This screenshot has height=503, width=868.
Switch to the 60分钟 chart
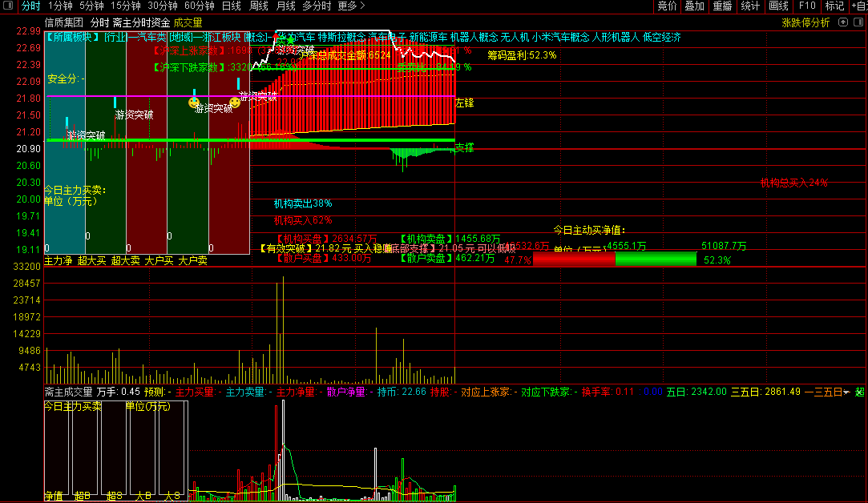[x=200, y=6]
